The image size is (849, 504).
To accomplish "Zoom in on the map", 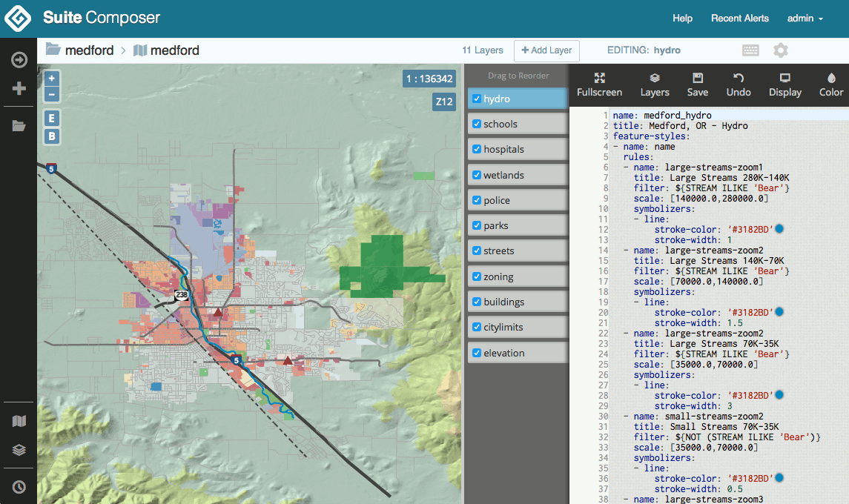I will (x=51, y=79).
